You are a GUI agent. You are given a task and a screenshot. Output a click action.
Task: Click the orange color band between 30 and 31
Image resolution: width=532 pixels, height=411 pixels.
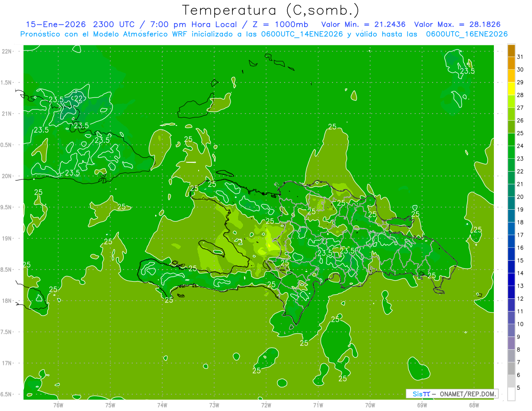click(511, 63)
